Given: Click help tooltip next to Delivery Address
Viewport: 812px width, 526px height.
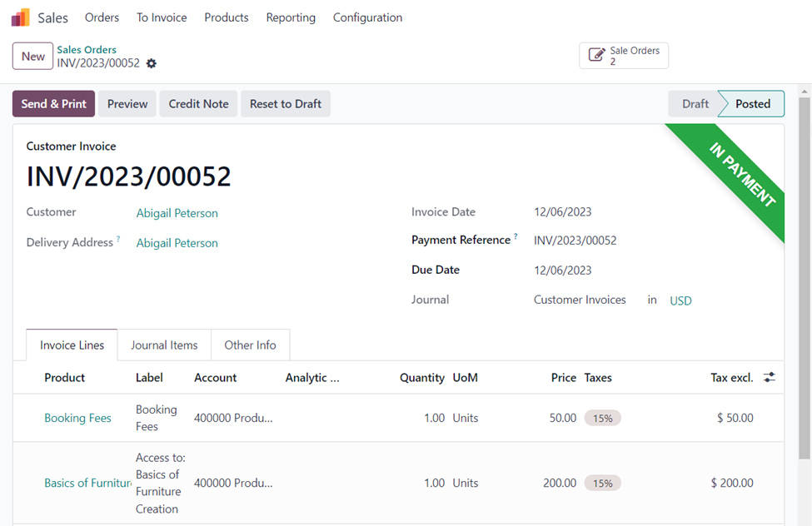Looking at the screenshot, I should 118,240.
